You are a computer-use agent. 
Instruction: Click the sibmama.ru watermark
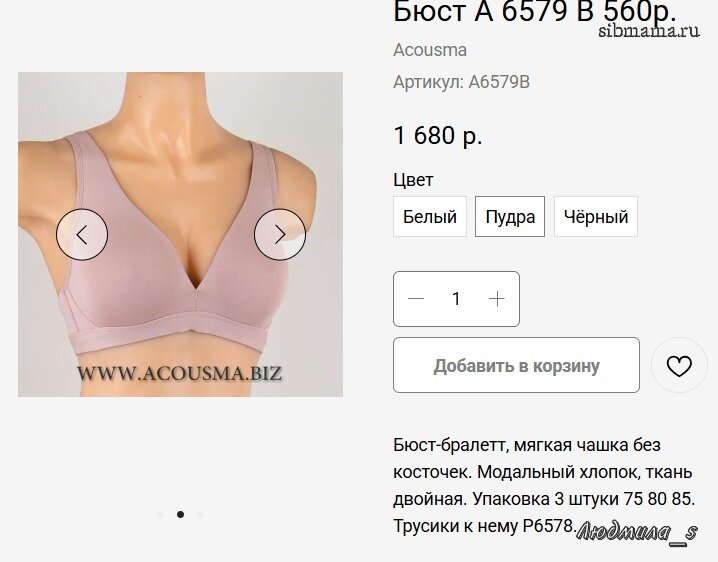[x=649, y=31]
